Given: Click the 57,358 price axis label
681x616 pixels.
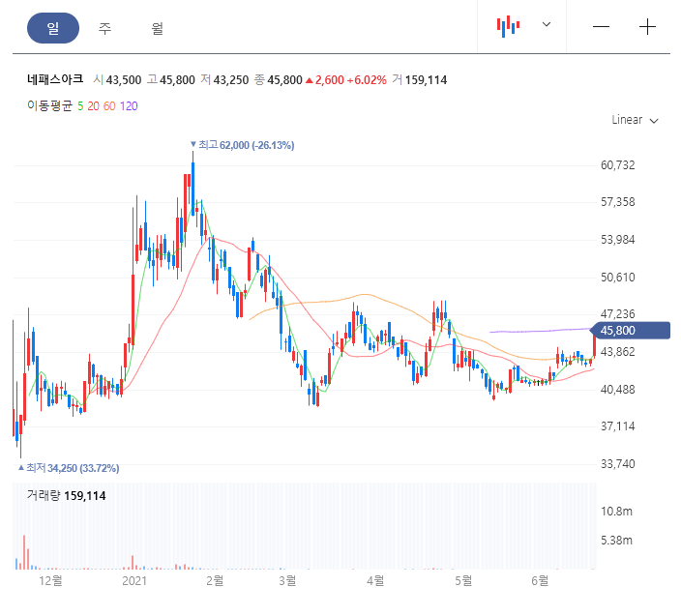Looking at the screenshot, I should (617, 202).
